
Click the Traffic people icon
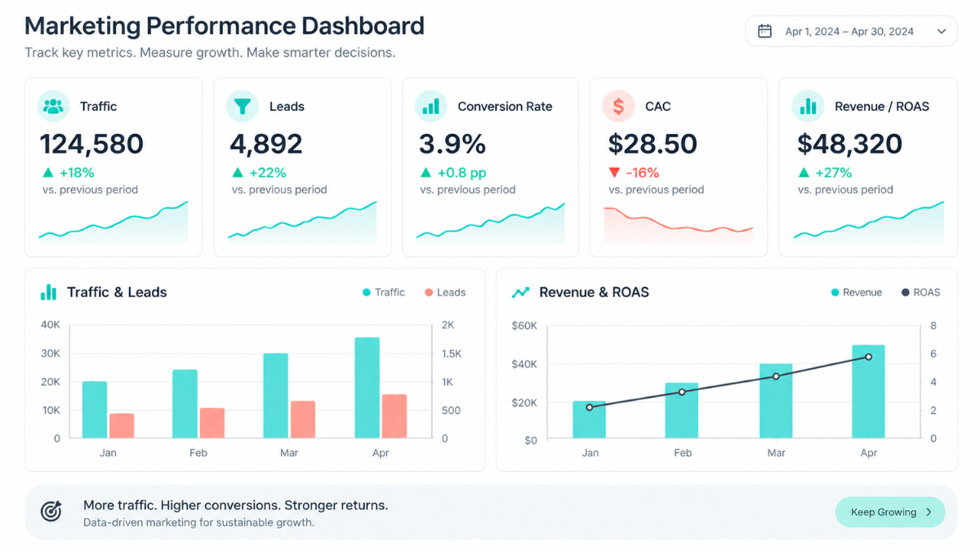(x=53, y=106)
